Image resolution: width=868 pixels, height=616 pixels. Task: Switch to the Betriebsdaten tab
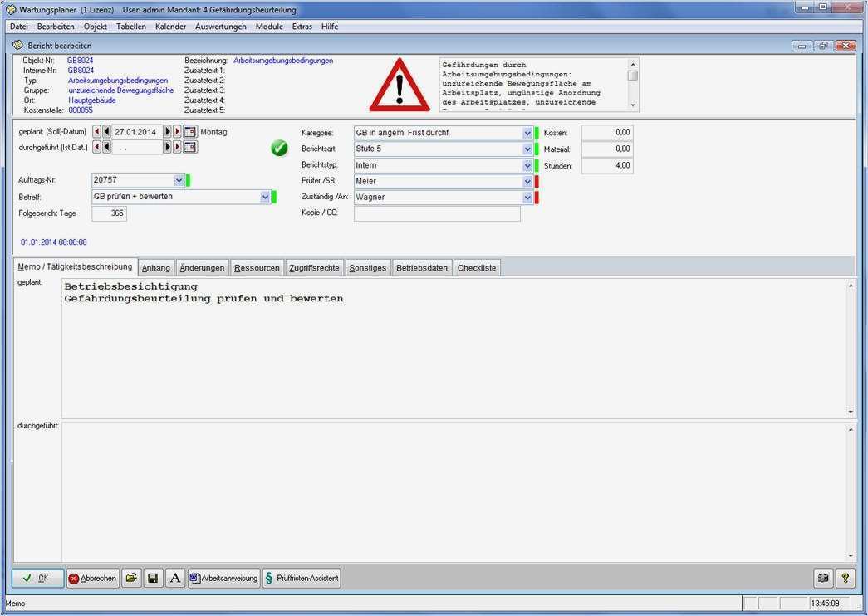[422, 268]
